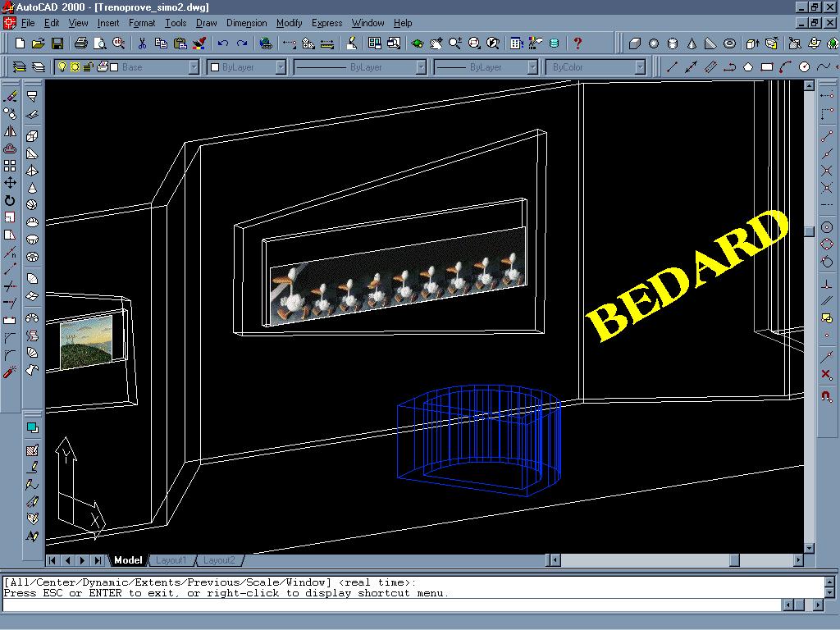Switch to the Layout1 tab
The height and width of the screenshot is (630, 840).
[171, 560]
